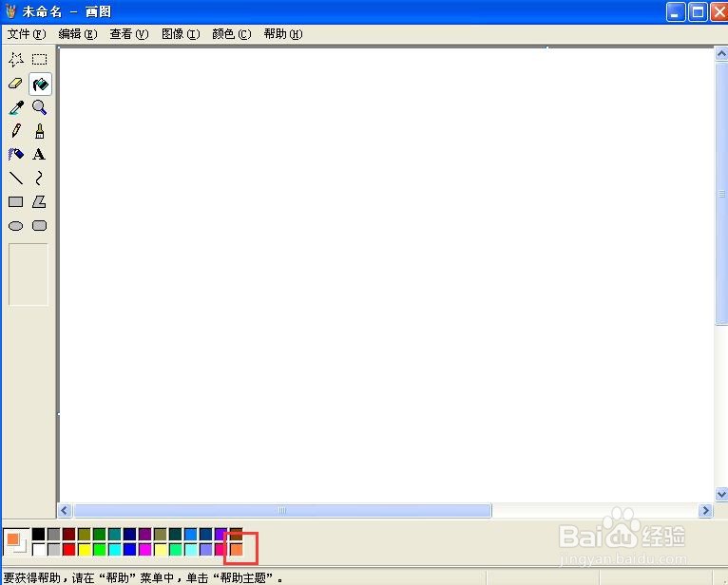Pick the black color swatch
728x585 pixels.
click(39, 535)
